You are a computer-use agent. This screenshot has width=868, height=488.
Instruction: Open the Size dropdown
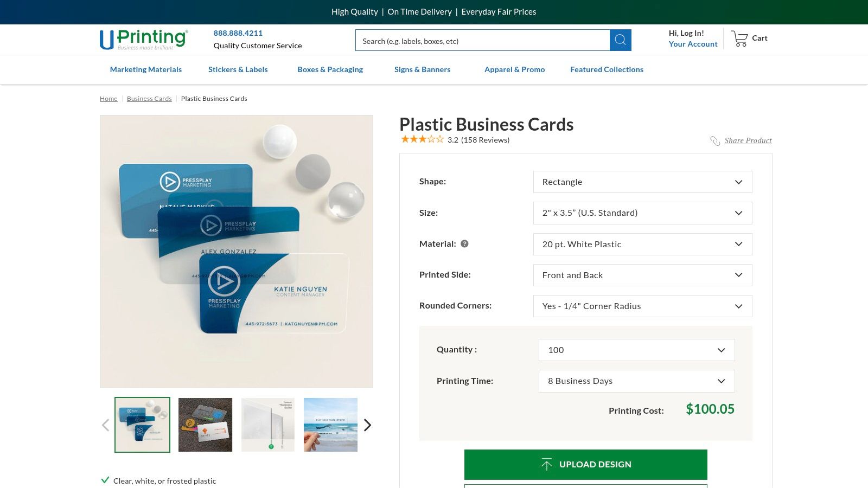642,213
